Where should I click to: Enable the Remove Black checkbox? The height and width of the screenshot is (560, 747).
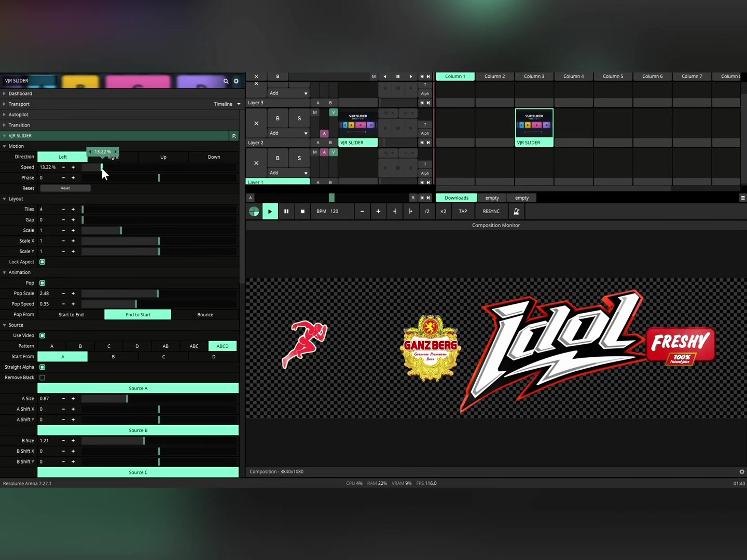point(43,377)
